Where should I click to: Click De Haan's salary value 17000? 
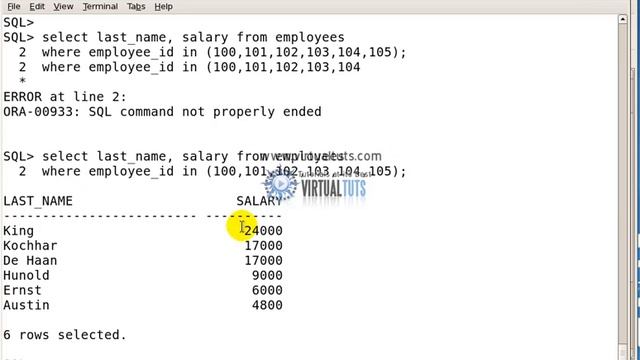263,260
